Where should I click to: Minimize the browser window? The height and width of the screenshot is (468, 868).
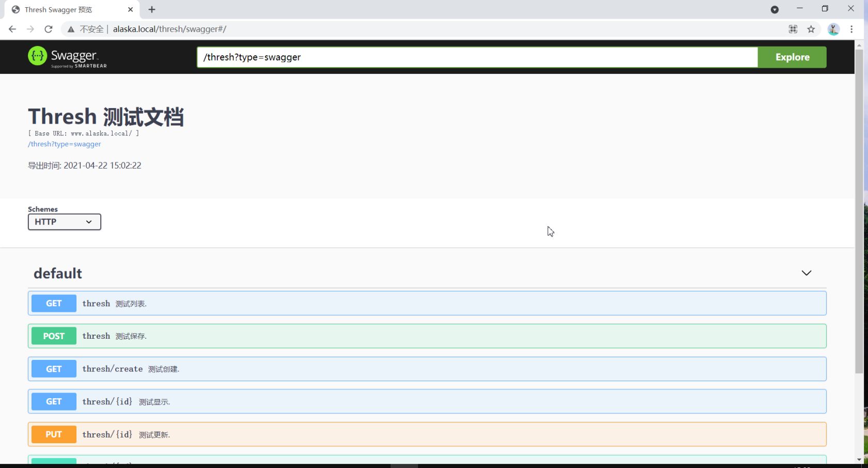pyautogui.click(x=800, y=9)
